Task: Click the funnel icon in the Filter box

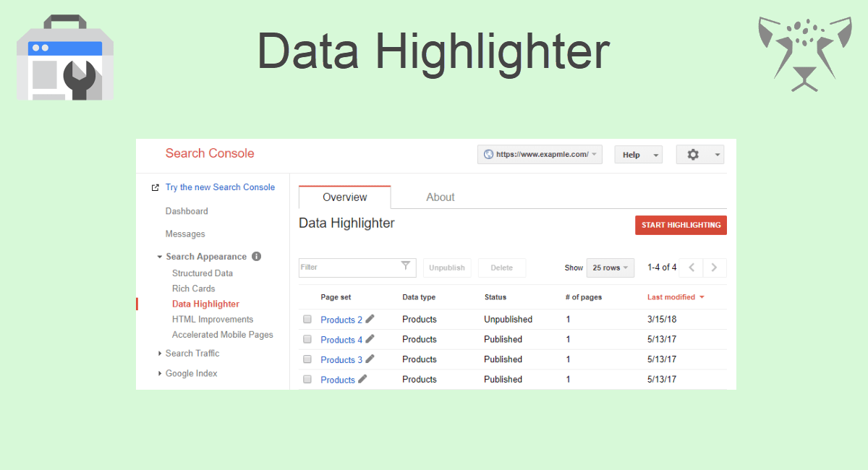Action: coord(406,266)
